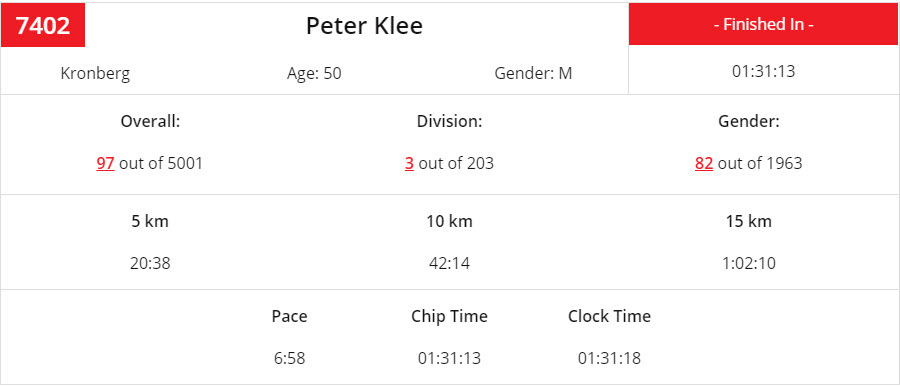
Task: Click the Age: 50 text
Action: coord(314,74)
